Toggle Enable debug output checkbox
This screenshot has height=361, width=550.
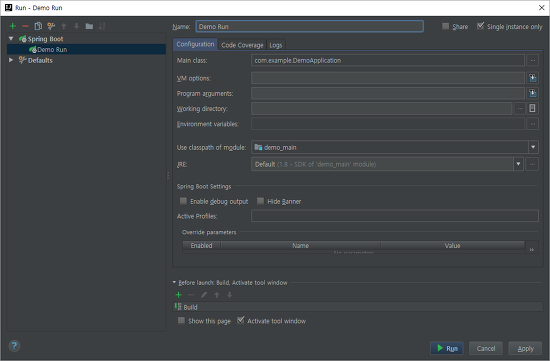tap(183, 201)
